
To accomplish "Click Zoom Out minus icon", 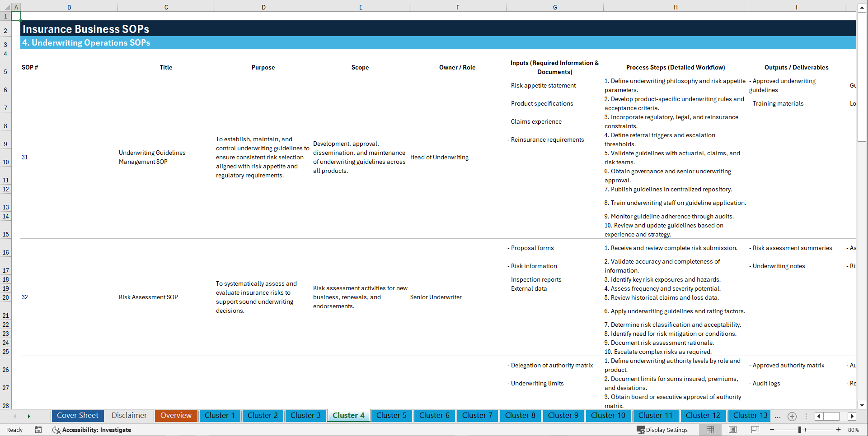I will point(773,430).
